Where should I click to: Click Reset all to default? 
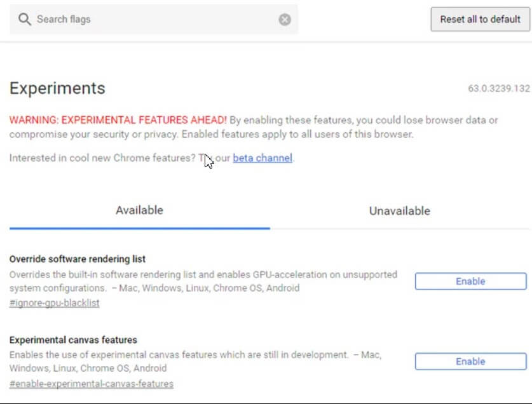(481, 19)
